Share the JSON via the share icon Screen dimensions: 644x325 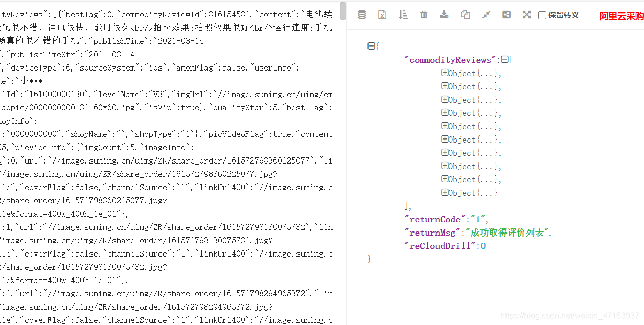click(507, 15)
